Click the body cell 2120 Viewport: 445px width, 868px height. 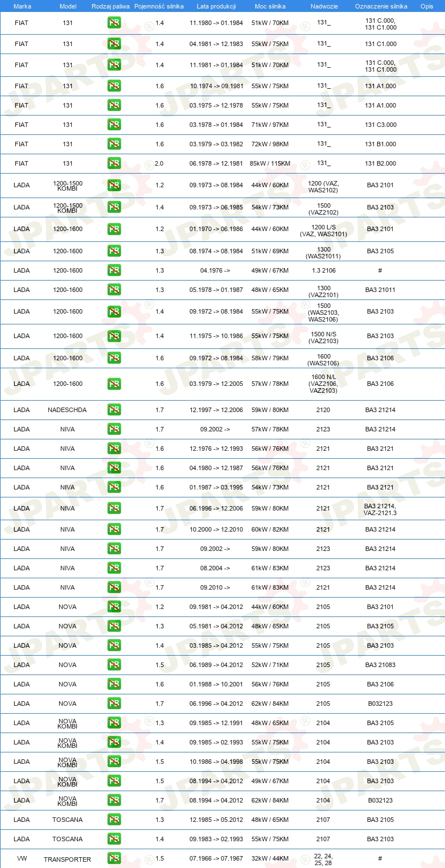(x=323, y=410)
